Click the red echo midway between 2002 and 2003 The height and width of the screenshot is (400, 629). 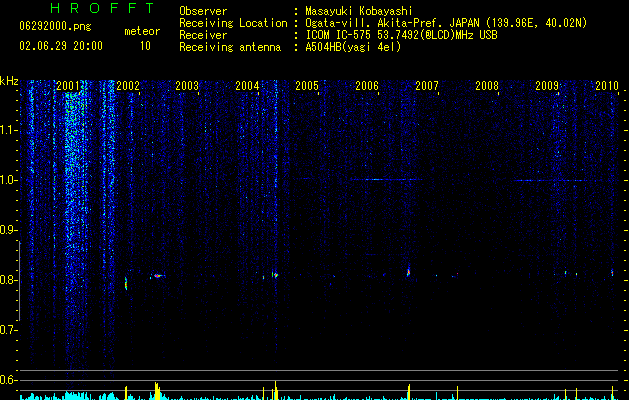(x=157, y=276)
